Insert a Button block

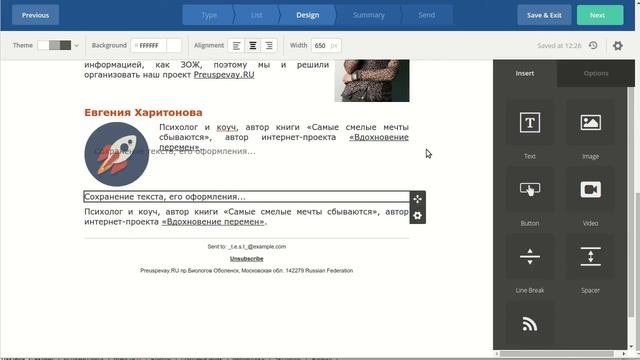coord(529,189)
